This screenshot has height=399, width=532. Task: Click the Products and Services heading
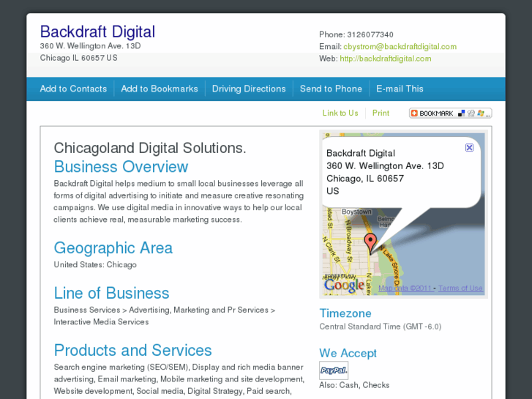point(132,350)
